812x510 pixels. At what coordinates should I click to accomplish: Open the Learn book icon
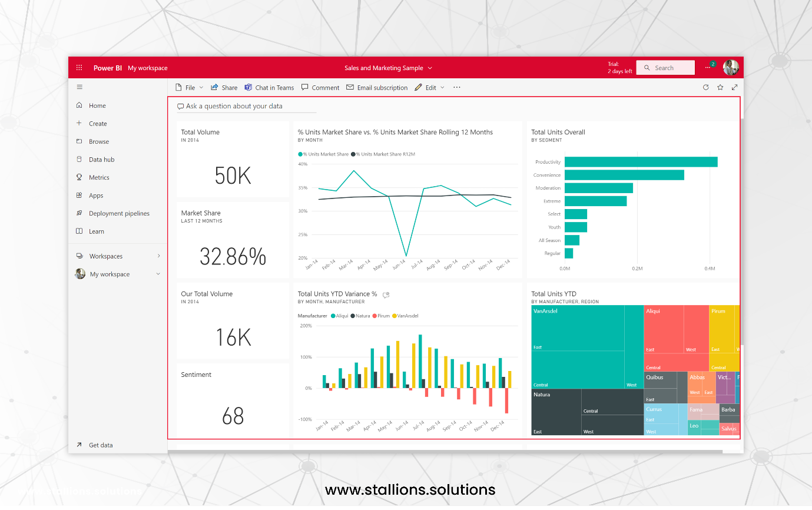tap(79, 231)
